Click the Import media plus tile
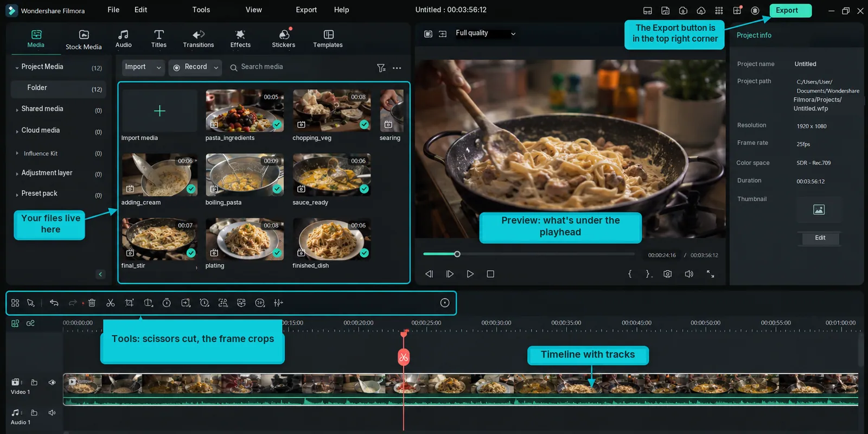This screenshot has height=434, width=868. 159,111
